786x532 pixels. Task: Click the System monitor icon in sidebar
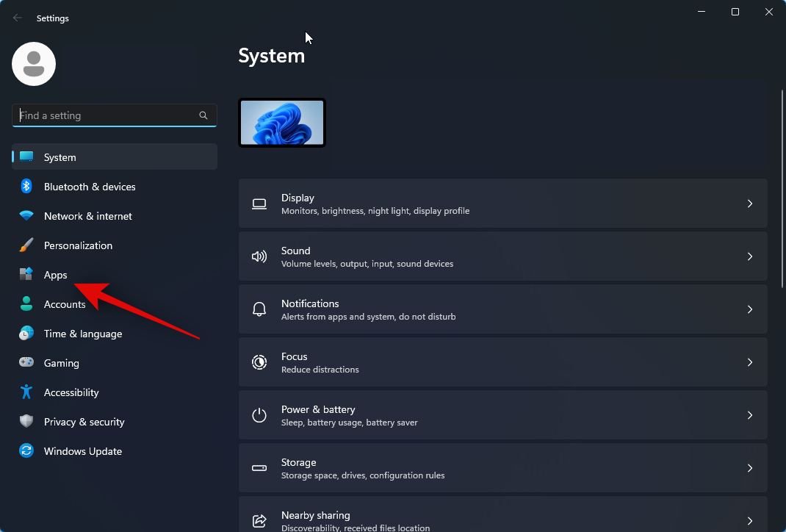[26, 157]
